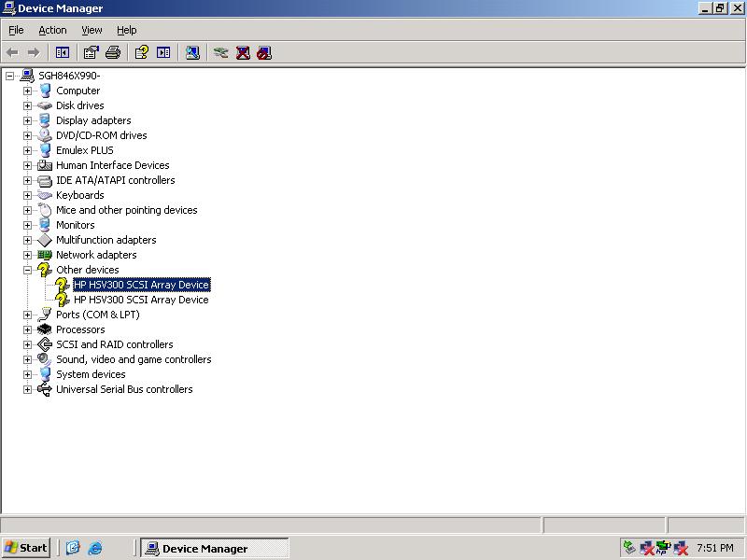747x560 pixels.
Task: Click the Other devices question mark icon
Action: tap(44, 270)
